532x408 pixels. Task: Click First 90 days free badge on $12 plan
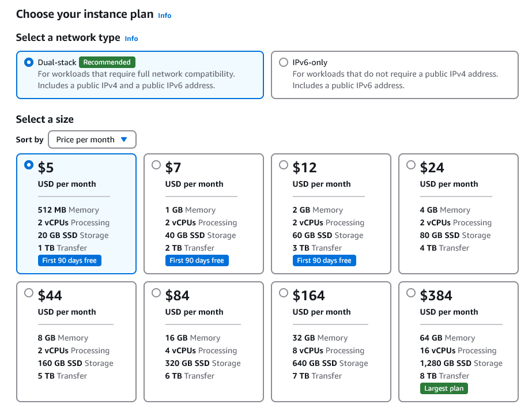click(324, 260)
